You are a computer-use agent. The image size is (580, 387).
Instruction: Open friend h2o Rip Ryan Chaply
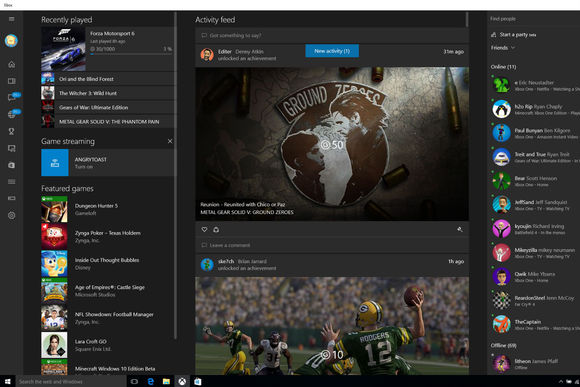tap(535, 110)
